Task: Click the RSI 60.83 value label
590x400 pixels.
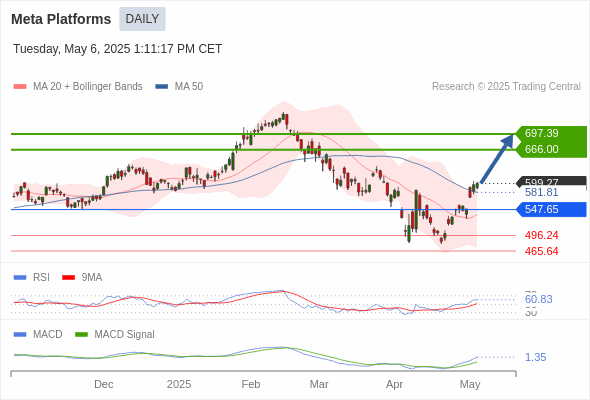Action: pos(538,300)
